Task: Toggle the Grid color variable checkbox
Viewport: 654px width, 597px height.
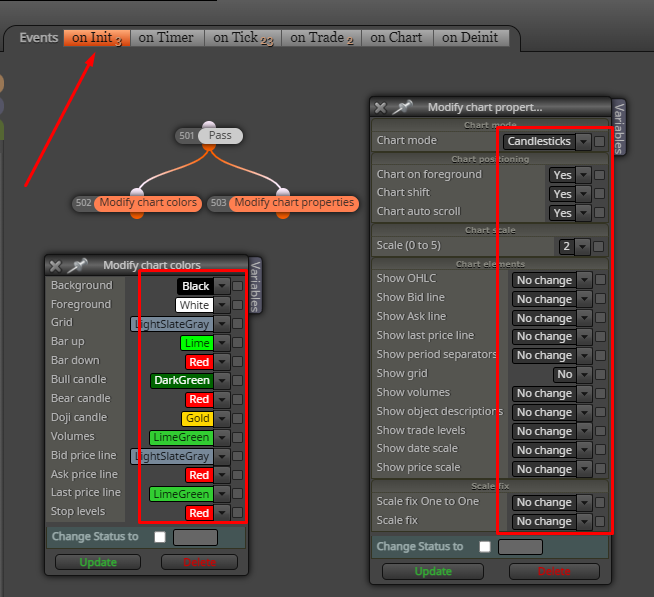Action: (x=237, y=324)
